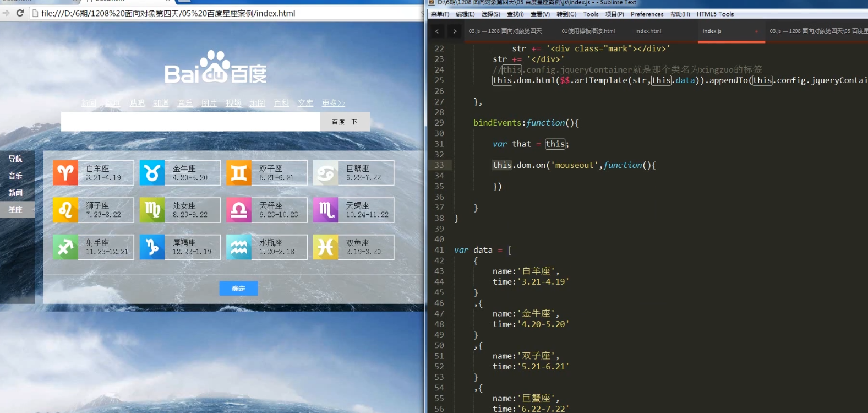Open the 查找(I) menu
The height and width of the screenshot is (413, 868).
coord(515,14)
